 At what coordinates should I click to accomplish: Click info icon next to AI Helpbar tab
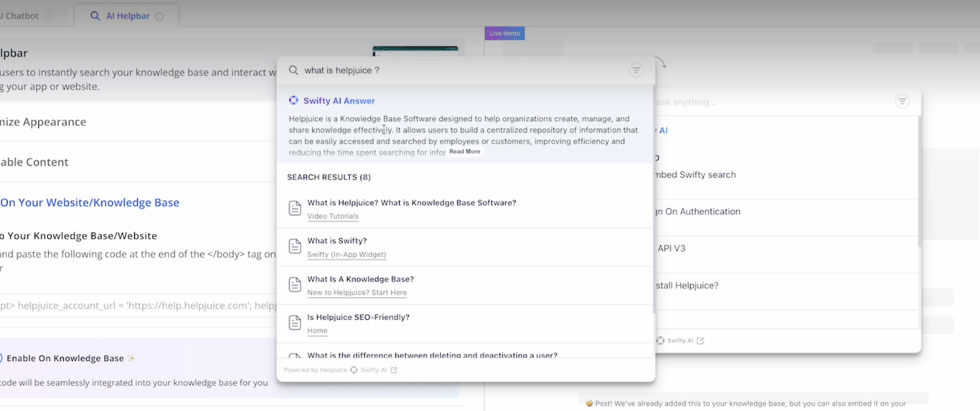tap(159, 16)
